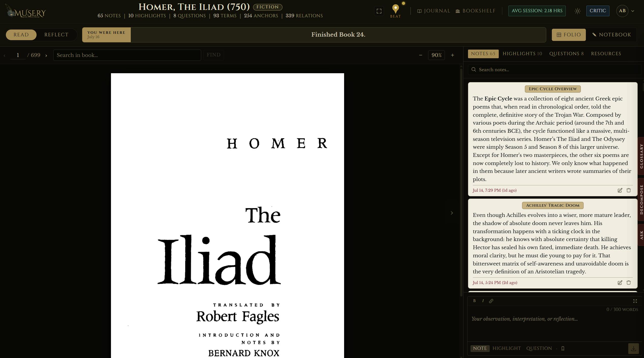Apply italic formatting in note editor
The height and width of the screenshot is (358, 644).
[483, 301]
